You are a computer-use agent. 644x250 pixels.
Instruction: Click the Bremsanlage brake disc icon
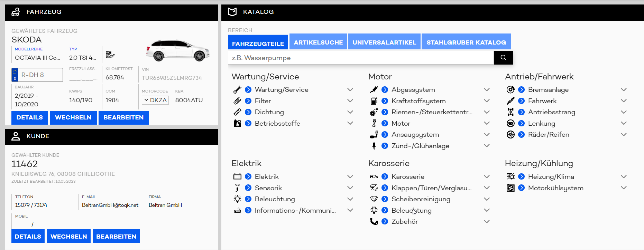point(510,90)
